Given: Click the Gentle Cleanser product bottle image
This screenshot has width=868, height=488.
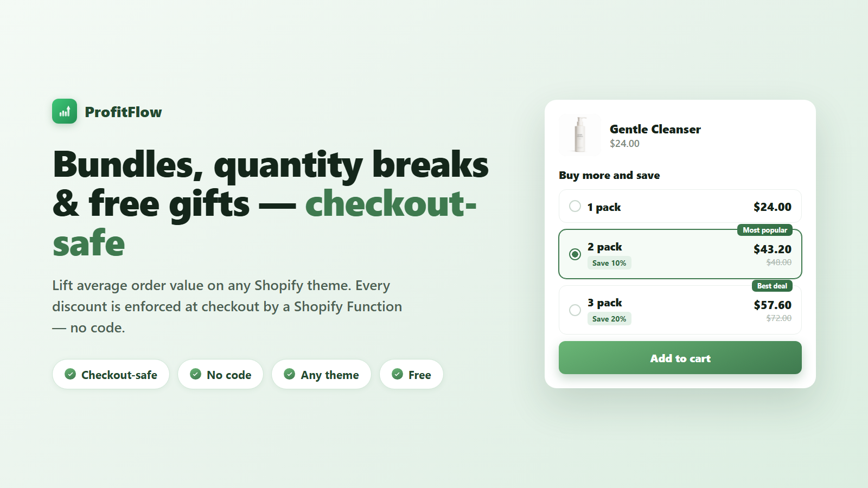Looking at the screenshot, I should click(580, 135).
